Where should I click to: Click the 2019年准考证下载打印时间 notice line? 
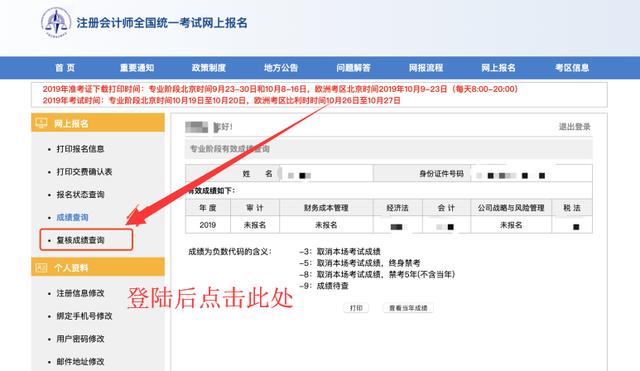280,89
